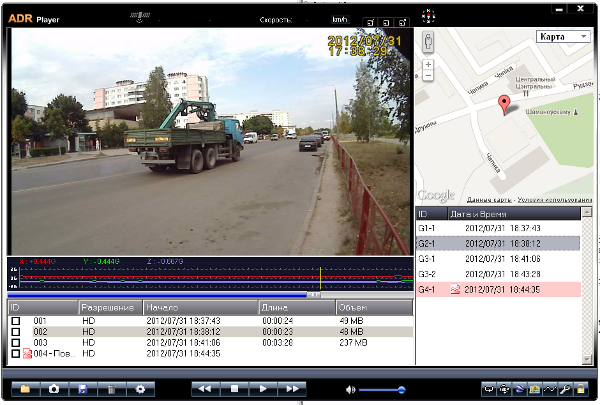Click the red event icon beside file 004
Image resolution: width=600 pixels, height=405 pixels.
click(27, 353)
